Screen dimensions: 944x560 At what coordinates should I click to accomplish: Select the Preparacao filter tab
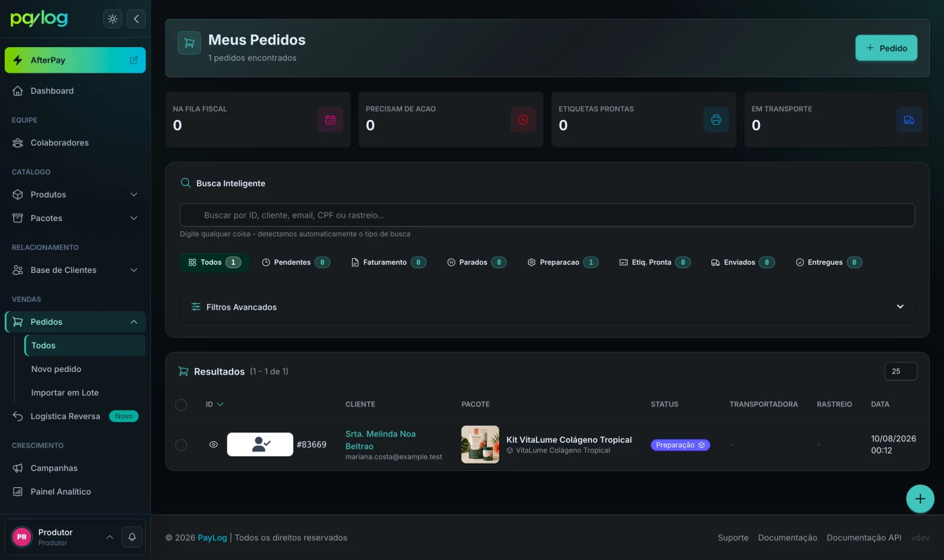(562, 262)
